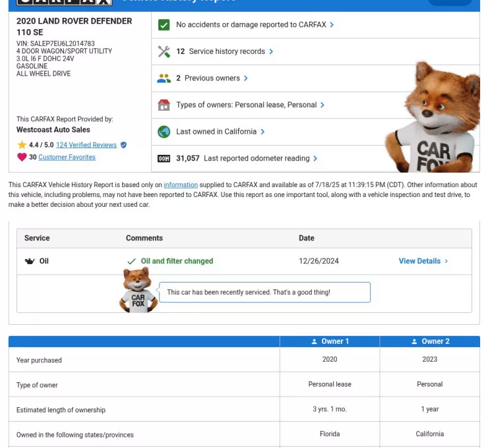490x448 pixels.
Task: Click the pink heart favorites icon
Action: tap(22, 157)
